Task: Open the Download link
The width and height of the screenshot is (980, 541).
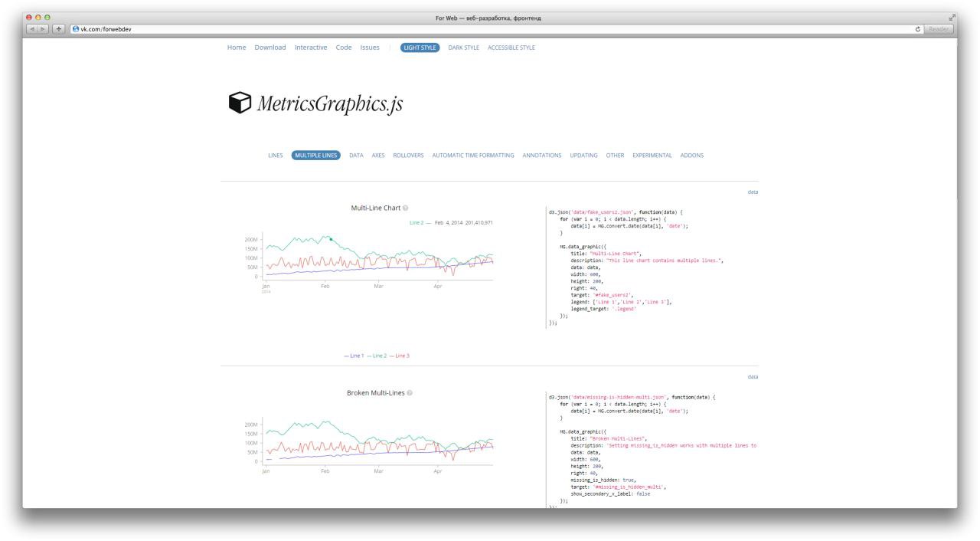Action: (x=270, y=48)
